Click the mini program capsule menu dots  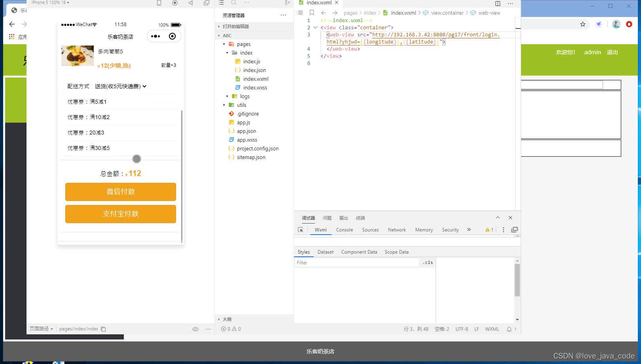pos(156,36)
